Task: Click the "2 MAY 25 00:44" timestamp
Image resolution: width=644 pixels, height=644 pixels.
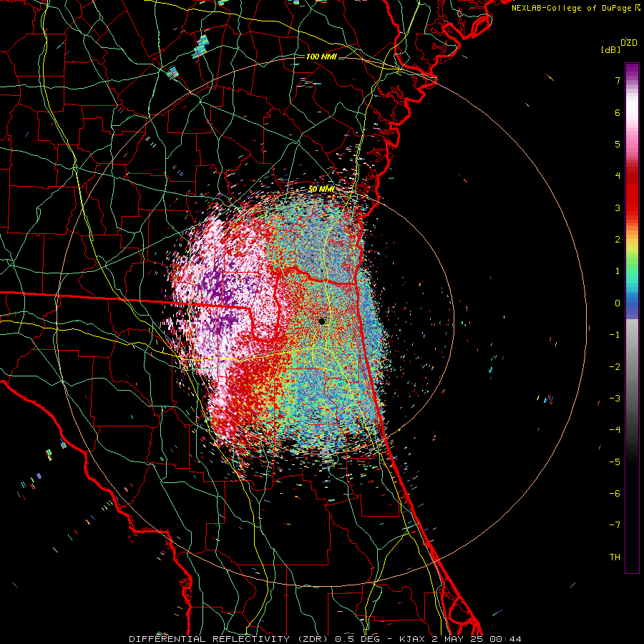Action: (477, 639)
